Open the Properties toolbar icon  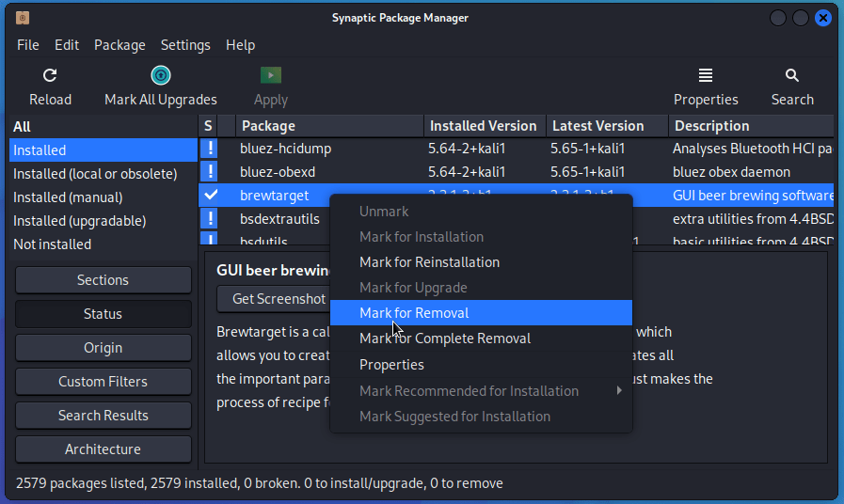click(x=706, y=76)
